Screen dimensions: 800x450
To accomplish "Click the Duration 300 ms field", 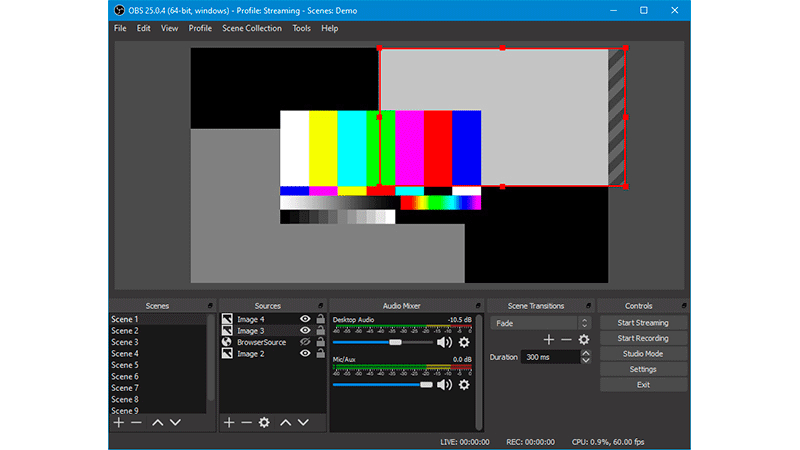I will pyautogui.click(x=548, y=357).
